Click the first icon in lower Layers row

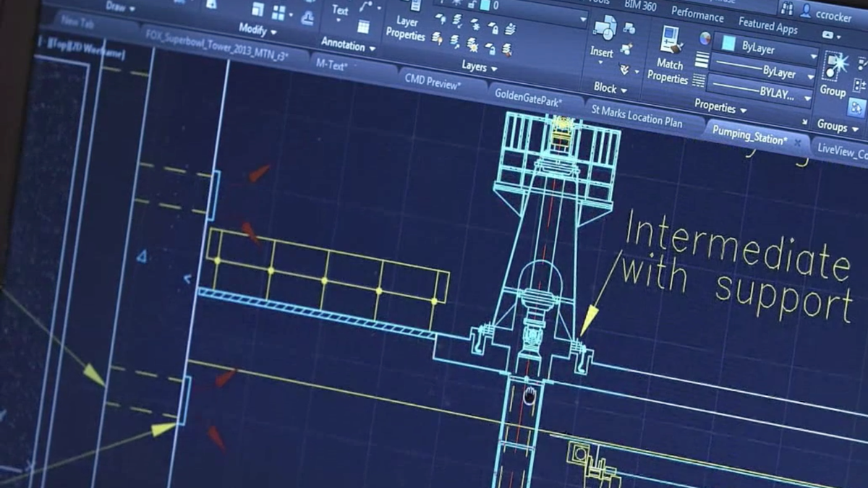[x=438, y=37]
